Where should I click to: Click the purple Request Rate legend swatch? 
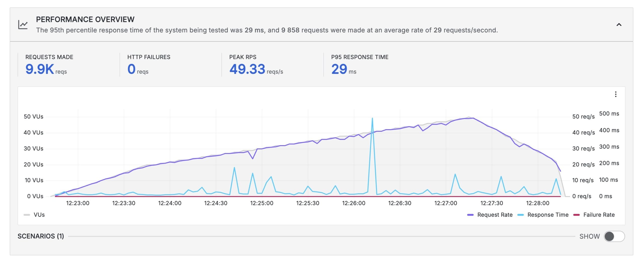pos(470,215)
